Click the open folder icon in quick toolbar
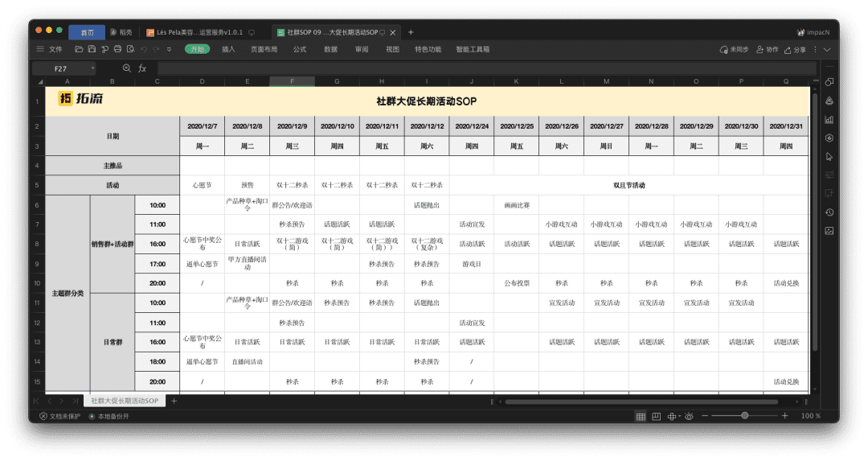This screenshot has width=868, height=461. [x=79, y=49]
